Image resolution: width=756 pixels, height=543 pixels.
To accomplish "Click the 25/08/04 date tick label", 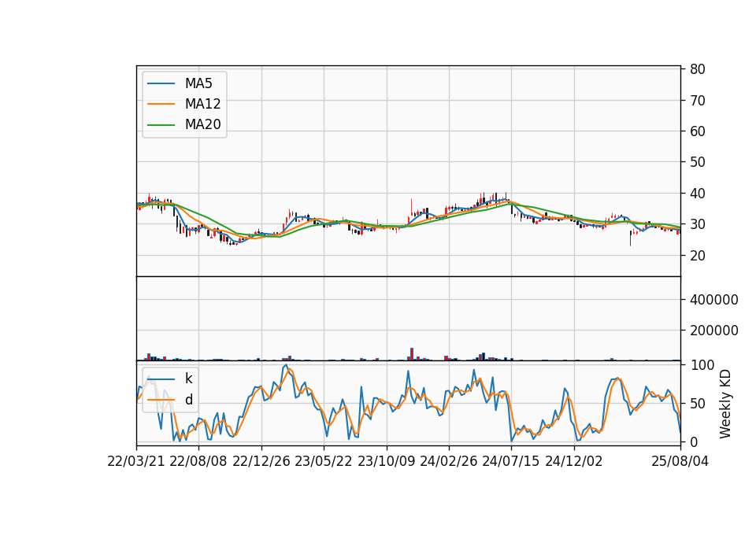I will (x=680, y=462).
